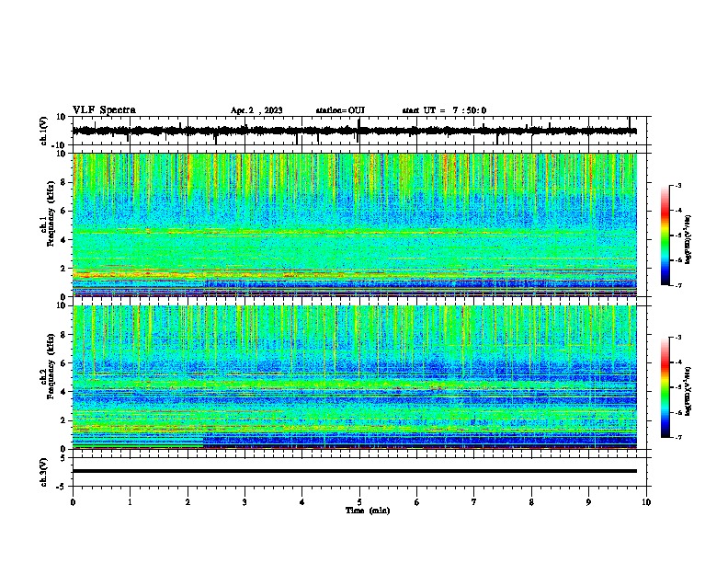The height and width of the screenshot is (563, 728).
Task: Click the ch.1 colorbar 'log(PSD)' label
Action: click(x=688, y=239)
